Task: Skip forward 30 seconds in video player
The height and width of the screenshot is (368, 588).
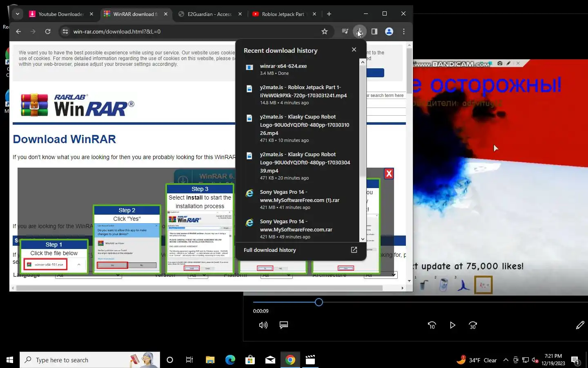Action: [473, 325]
